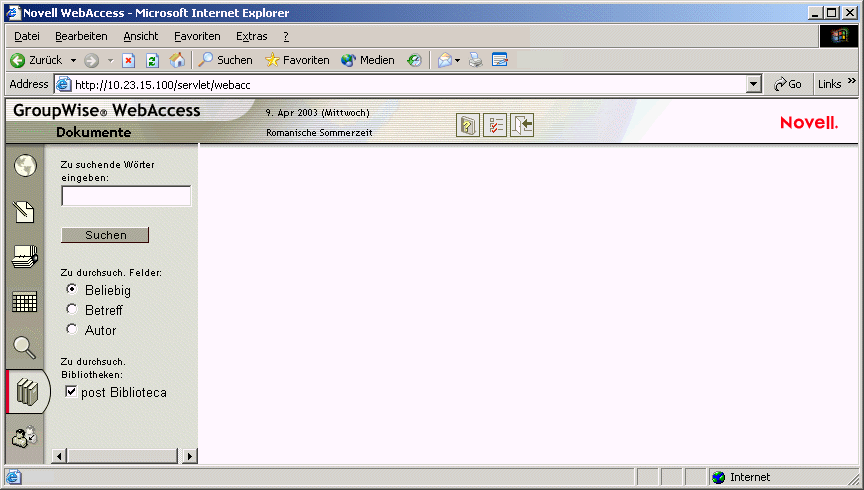Open the Extras menu
The width and height of the screenshot is (864, 490).
tap(252, 36)
